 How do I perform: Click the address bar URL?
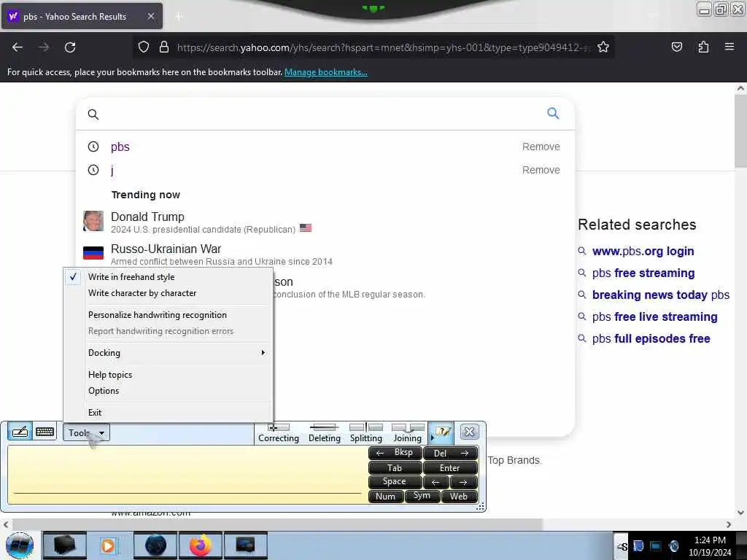coord(383,47)
